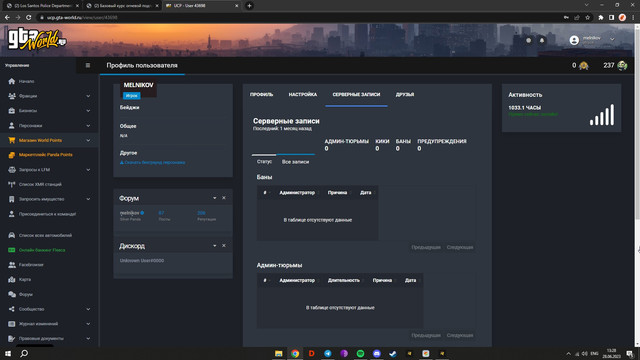The image size is (640, 360).
Task: Expand the Фракции sidebar menu chevron
Action: 88,96
